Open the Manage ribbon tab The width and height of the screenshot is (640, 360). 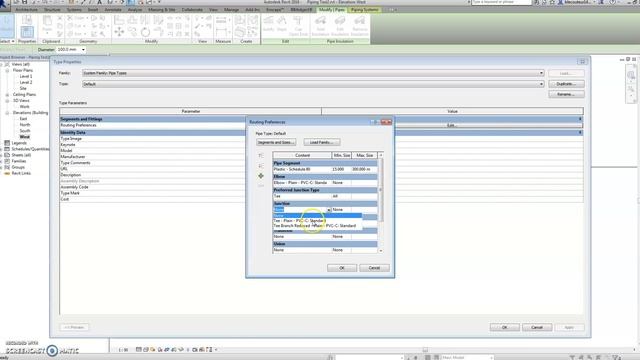231,9
